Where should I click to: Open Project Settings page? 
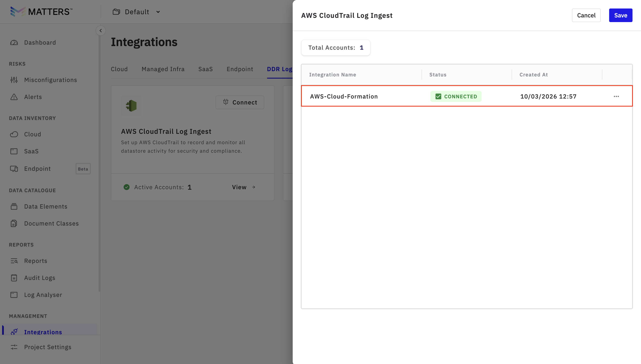coord(48,347)
